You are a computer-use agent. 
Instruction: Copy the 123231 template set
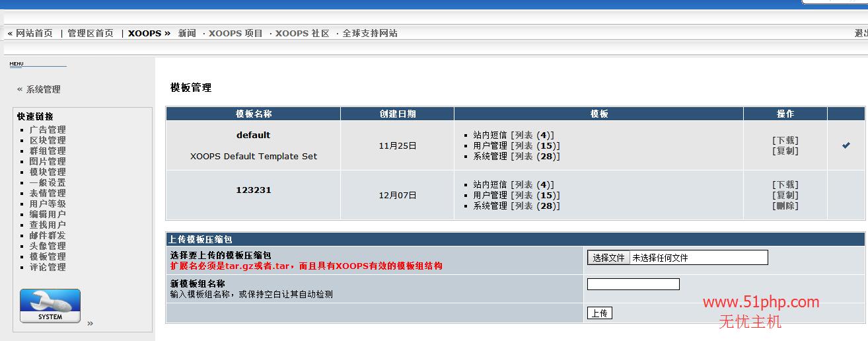coord(785,195)
